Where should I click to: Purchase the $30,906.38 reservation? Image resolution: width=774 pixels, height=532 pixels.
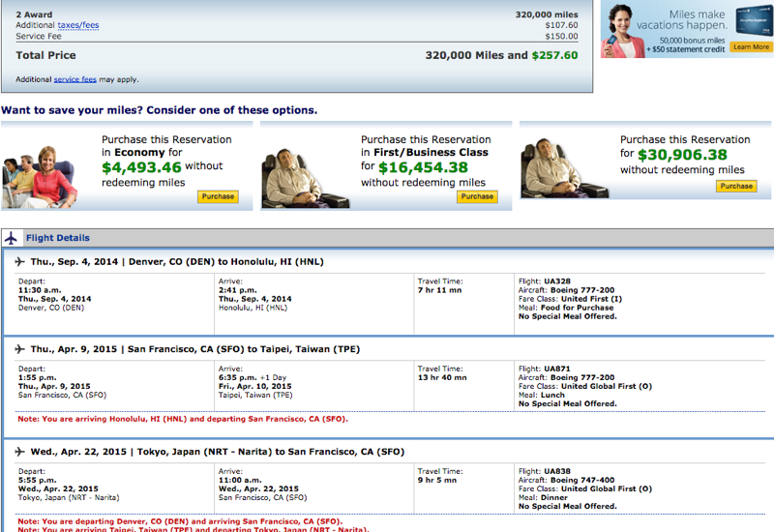[x=736, y=186]
